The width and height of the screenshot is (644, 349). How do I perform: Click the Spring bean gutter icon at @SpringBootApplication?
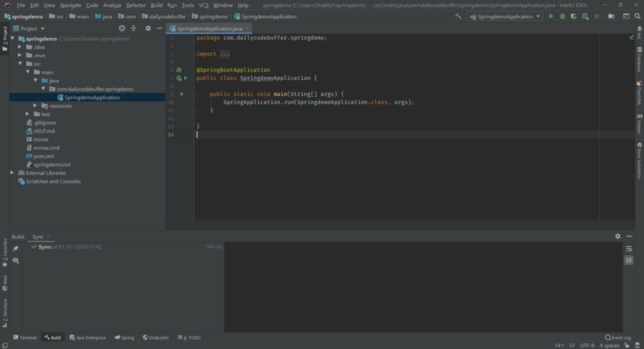point(179,70)
